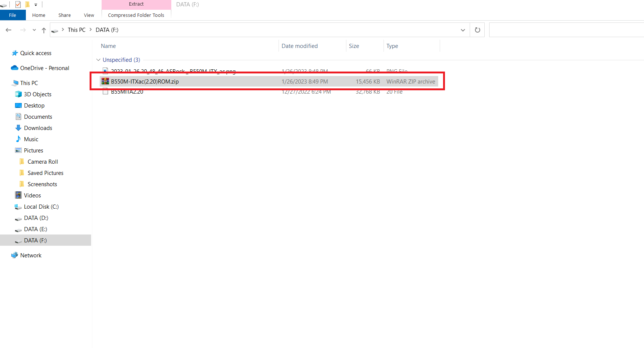Open the Saved Pictures folder
The height and width of the screenshot is (348, 644).
pyautogui.click(x=45, y=173)
